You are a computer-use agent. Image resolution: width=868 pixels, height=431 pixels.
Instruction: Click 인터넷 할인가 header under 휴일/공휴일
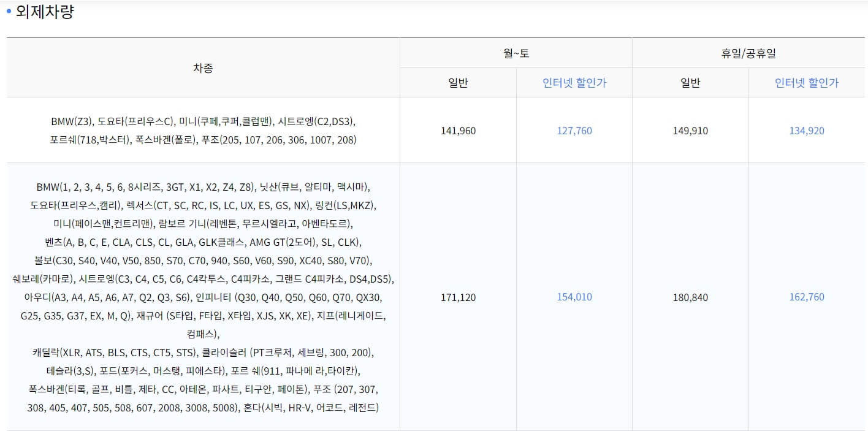(x=807, y=83)
